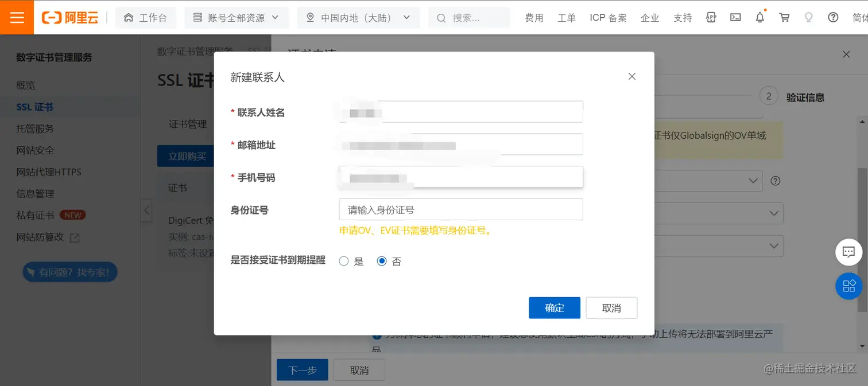Expand the first dropdown beside help icon
The image size is (868, 386).
pyautogui.click(x=754, y=181)
